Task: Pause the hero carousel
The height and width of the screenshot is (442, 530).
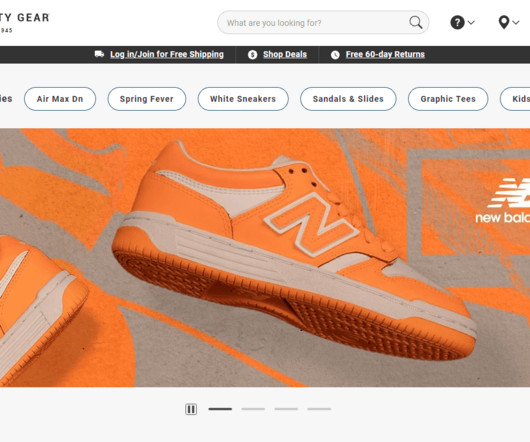Action: tap(191, 409)
